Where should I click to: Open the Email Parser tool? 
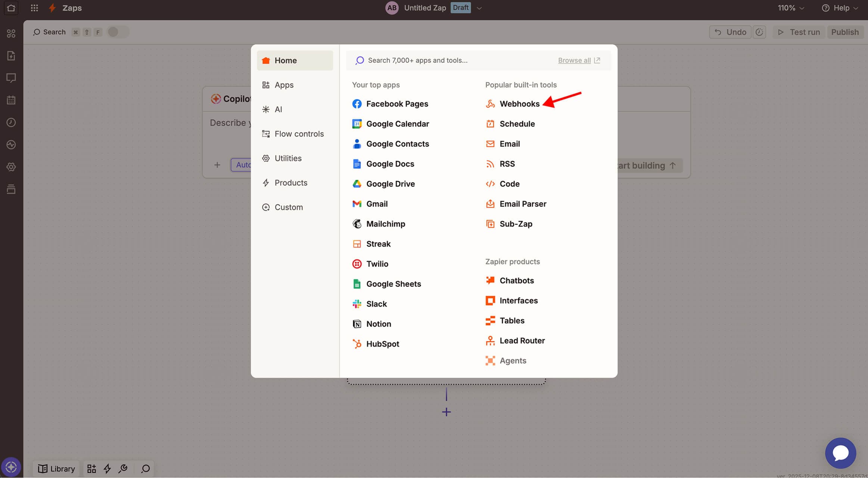tap(522, 204)
